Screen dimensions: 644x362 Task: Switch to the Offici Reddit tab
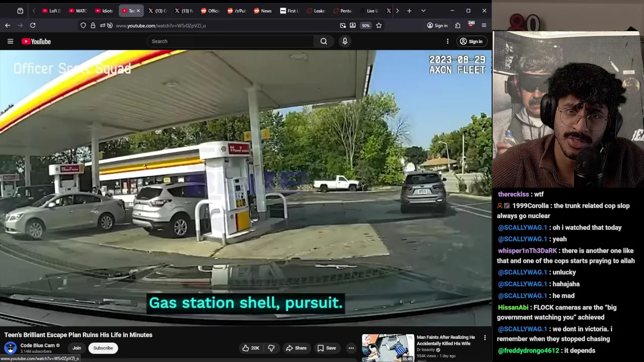(210, 11)
